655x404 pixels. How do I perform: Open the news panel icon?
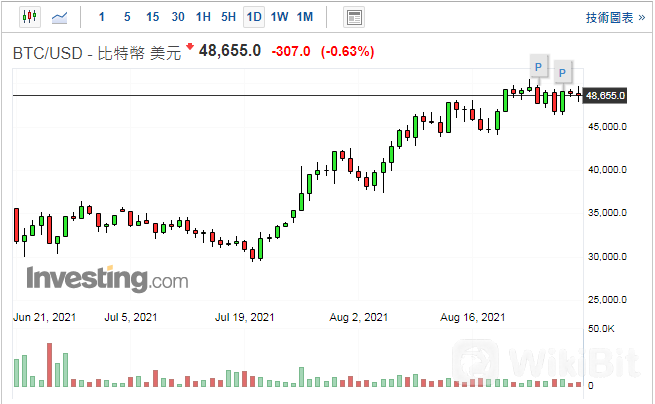pyautogui.click(x=354, y=18)
